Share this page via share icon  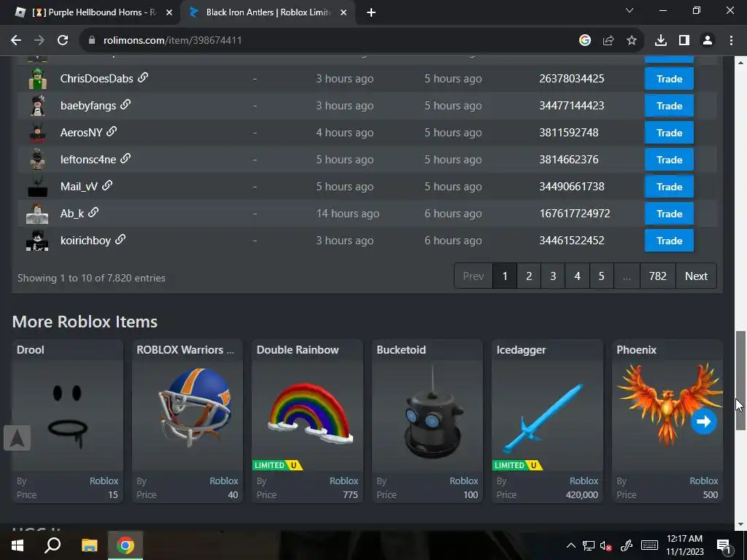608,41
